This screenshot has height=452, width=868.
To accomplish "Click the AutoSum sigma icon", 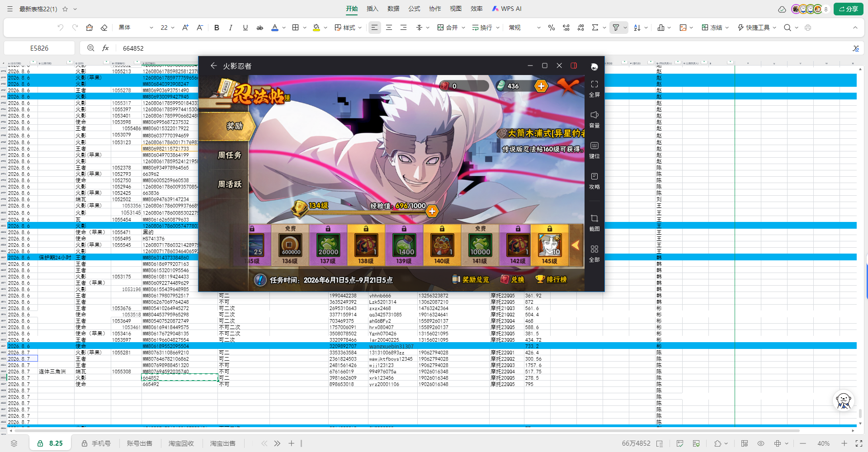I will coord(595,28).
